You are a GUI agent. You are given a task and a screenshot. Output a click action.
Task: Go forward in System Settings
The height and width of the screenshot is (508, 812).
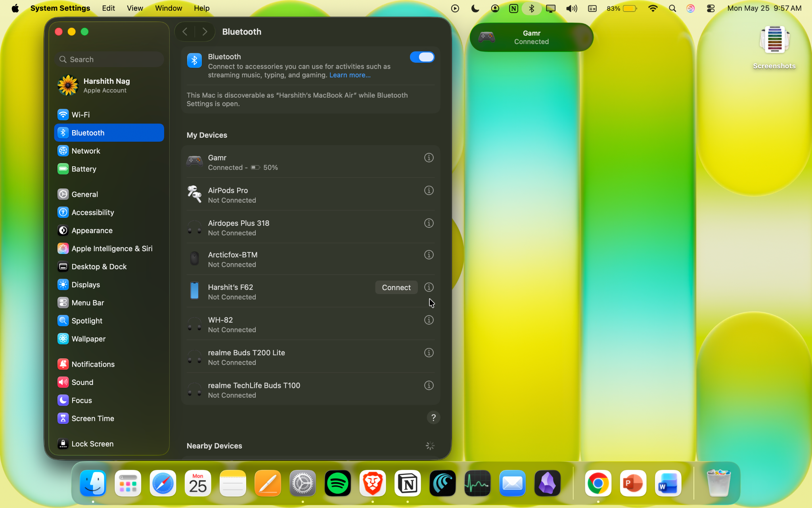click(205, 32)
